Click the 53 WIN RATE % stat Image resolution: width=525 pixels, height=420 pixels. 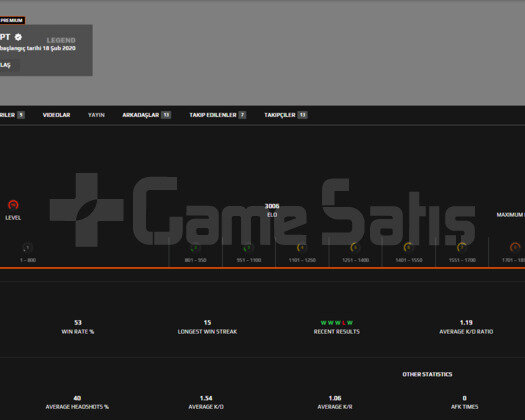click(x=78, y=327)
